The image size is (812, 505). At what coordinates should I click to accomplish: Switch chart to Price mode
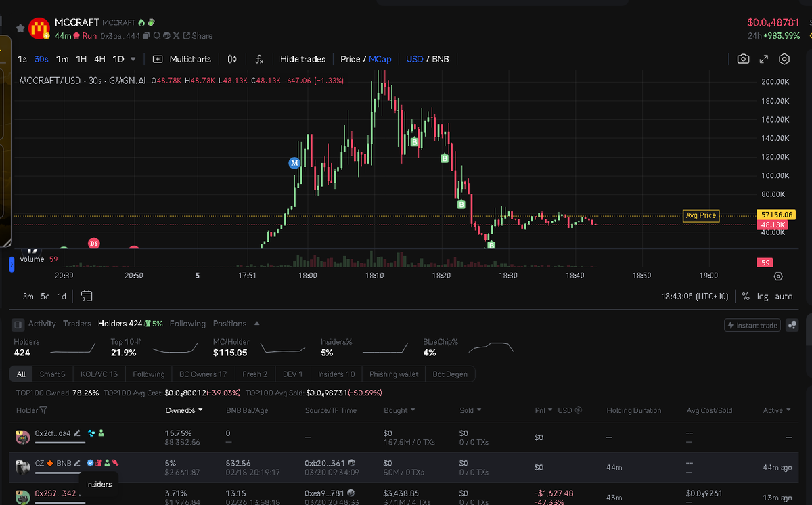click(x=350, y=59)
